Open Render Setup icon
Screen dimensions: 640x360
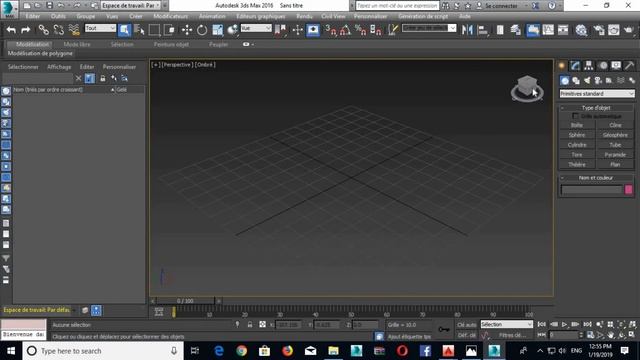(599, 30)
